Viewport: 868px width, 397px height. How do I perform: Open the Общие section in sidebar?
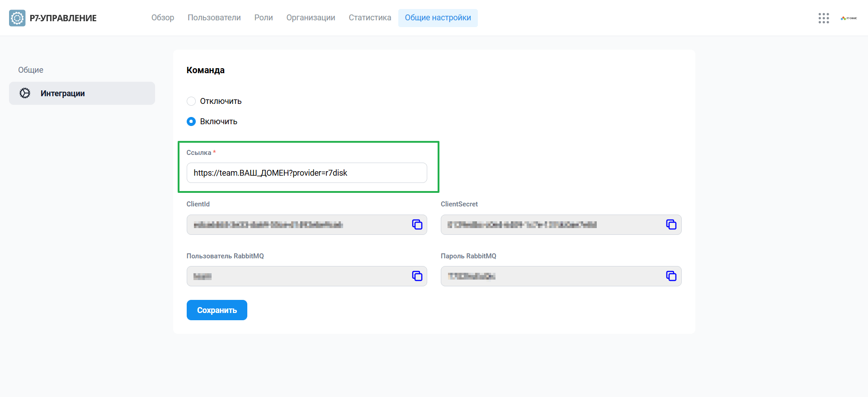[x=31, y=70]
